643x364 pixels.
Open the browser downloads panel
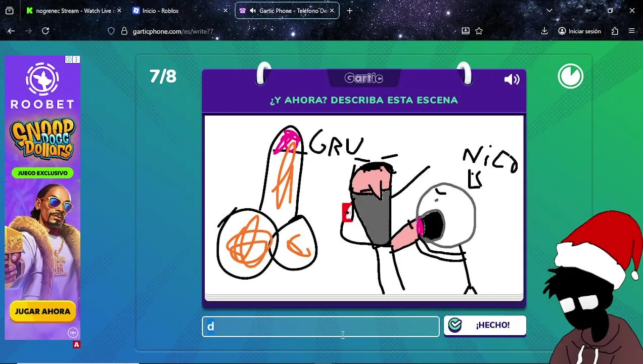point(544,31)
